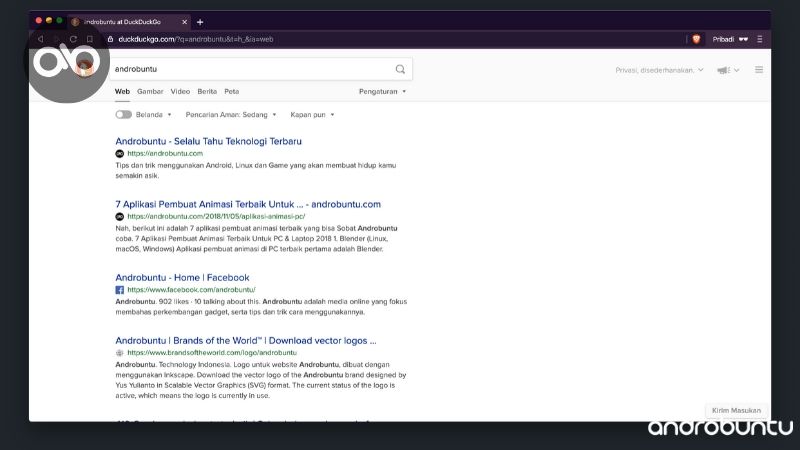Viewport: 800px width, 450px height.
Task: Open the Brave browser hamburger menu
Action: [760, 39]
